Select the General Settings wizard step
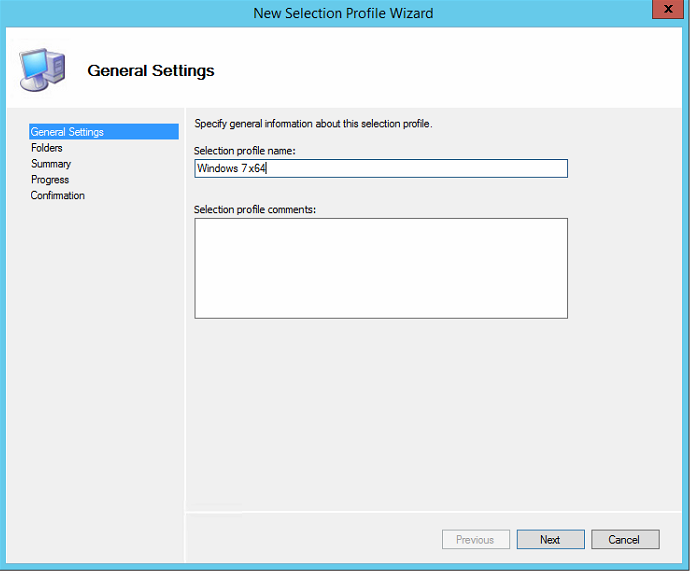This screenshot has width=691, height=574. [67, 132]
